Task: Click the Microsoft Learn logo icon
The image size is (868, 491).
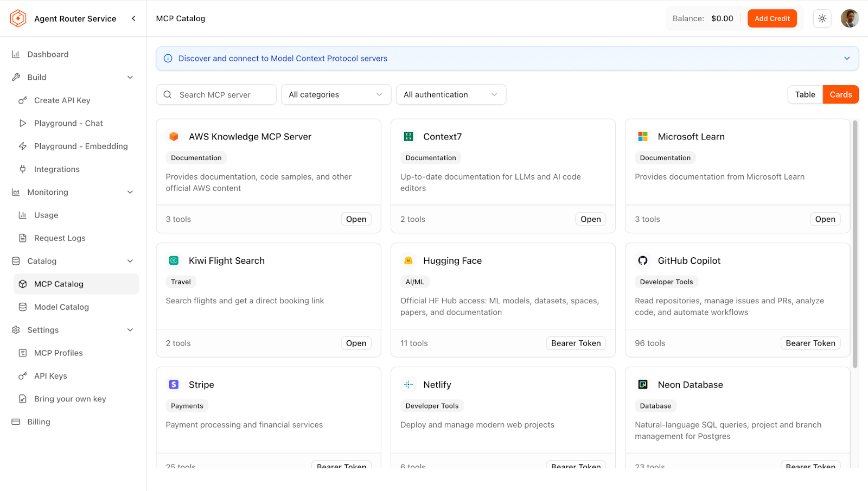Action: tap(643, 137)
